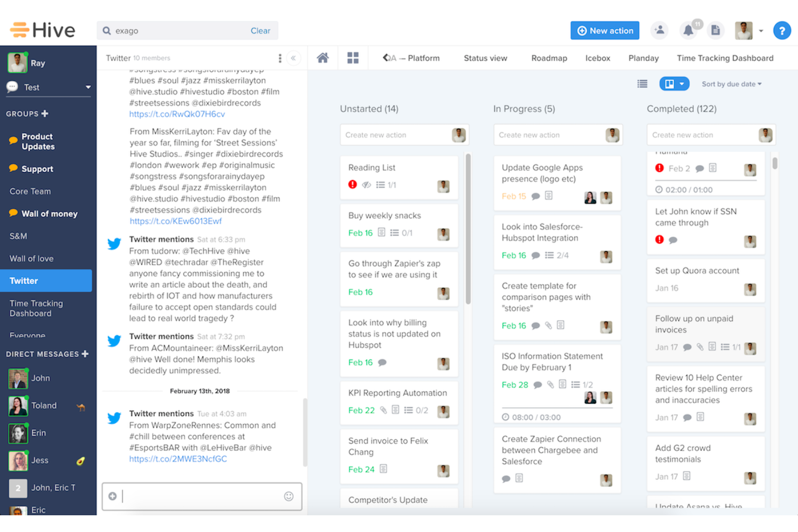Click subtask list icon on Buy weekly snacks card

pyautogui.click(x=394, y=233)
